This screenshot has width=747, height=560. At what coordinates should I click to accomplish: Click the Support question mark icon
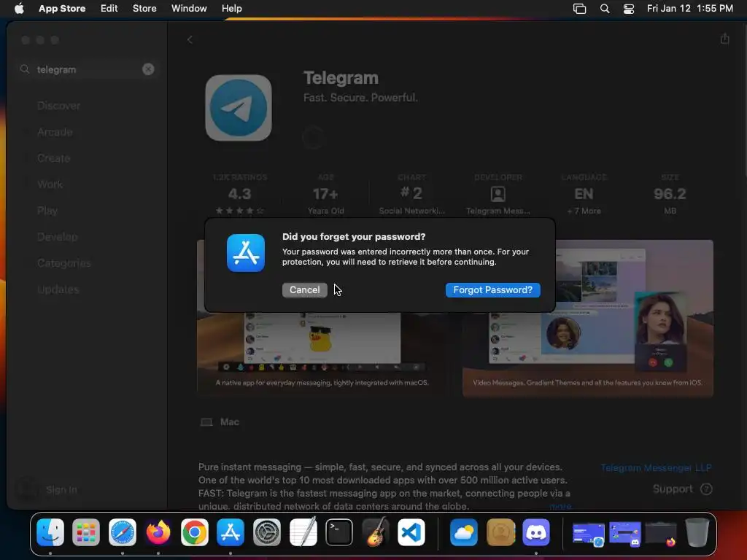pyautogui.click(x=706, y=489)
